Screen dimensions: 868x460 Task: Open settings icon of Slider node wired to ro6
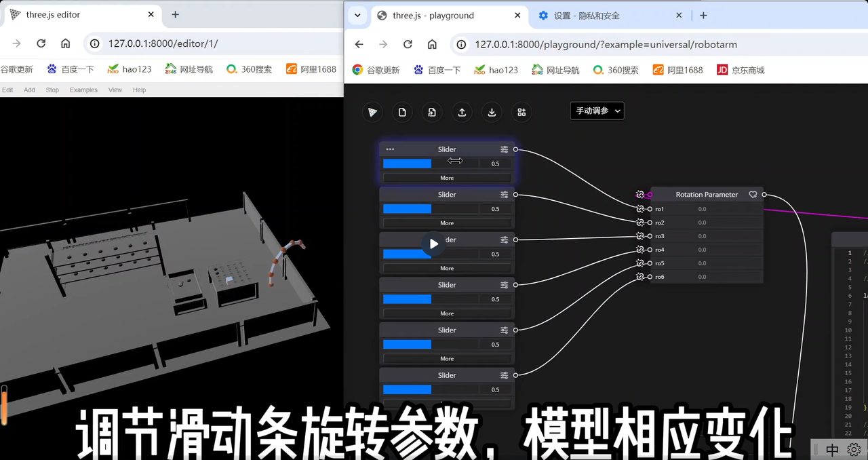(x=504, y=375)
